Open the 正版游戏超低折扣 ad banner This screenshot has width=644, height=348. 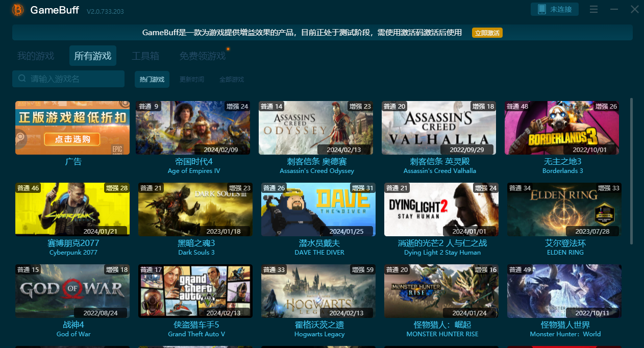click(x=72, y=128)
